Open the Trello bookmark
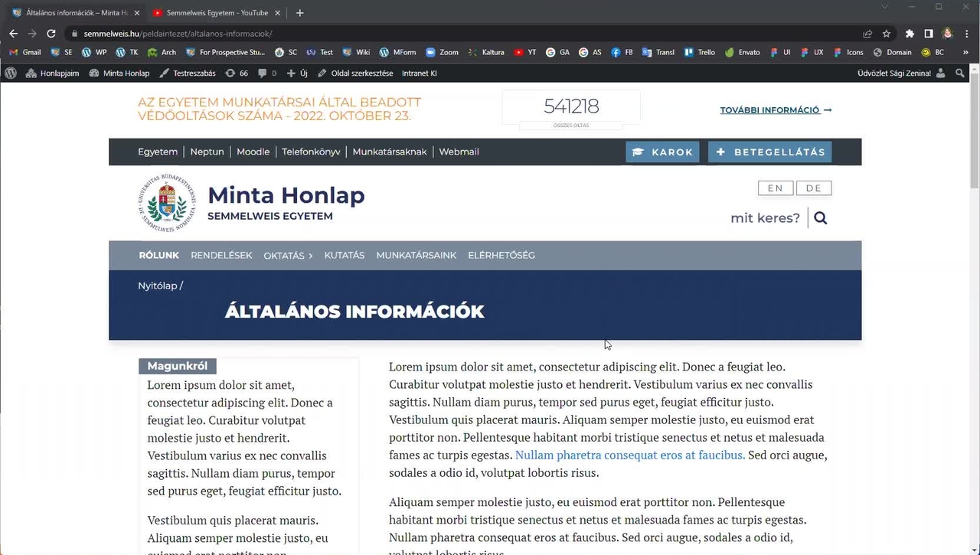The width and height of the screenshot is (980, 555). [x=700, y=53]
